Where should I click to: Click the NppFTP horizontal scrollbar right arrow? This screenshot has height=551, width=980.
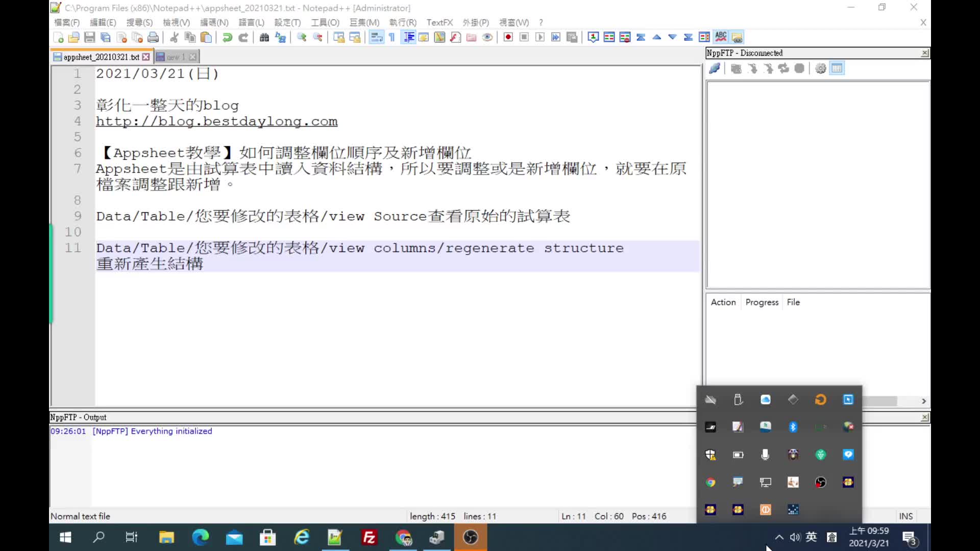[x=924, y=401]
